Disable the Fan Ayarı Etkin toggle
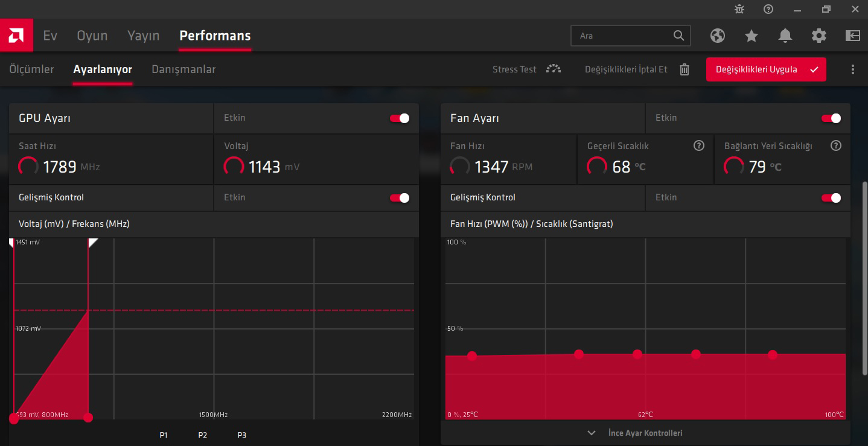868x446 pixels. coord(831,118)
